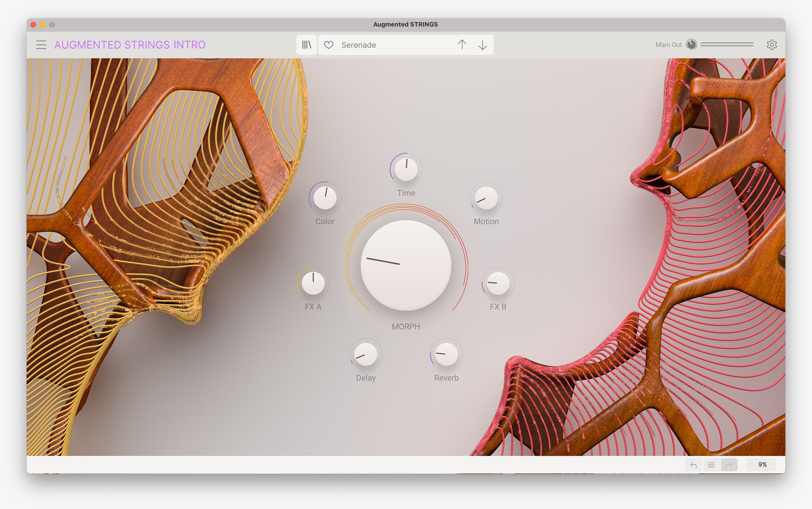Viewport: 812px width, 509px height.
Task: Load the next preset with down arrow
Action: pyautogui.click(x=482, y=44)
